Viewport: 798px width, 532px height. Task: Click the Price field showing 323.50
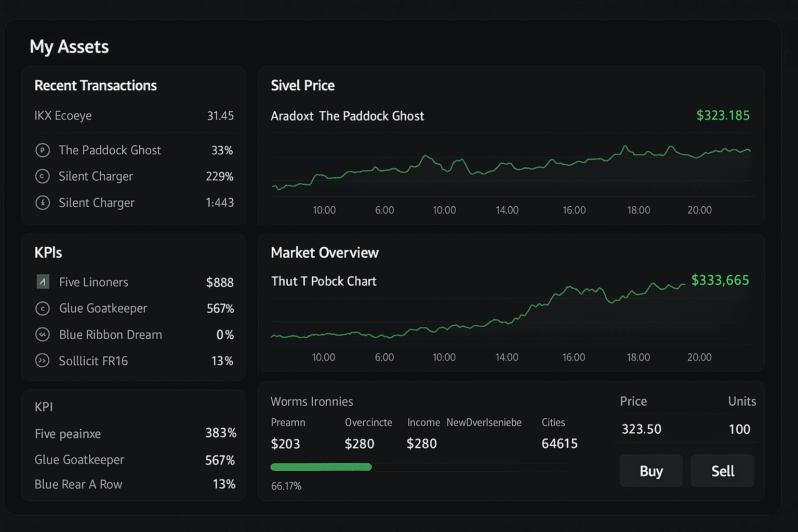pos(641,429)
